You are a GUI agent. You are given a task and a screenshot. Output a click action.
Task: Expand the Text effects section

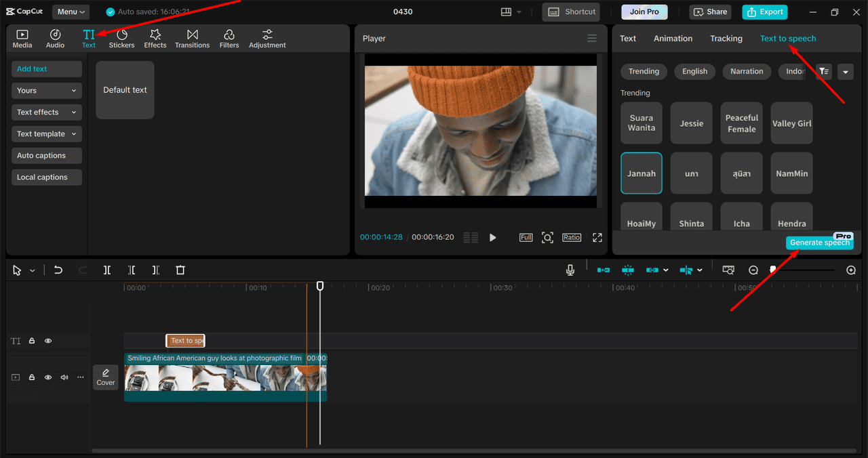point(46,112)
